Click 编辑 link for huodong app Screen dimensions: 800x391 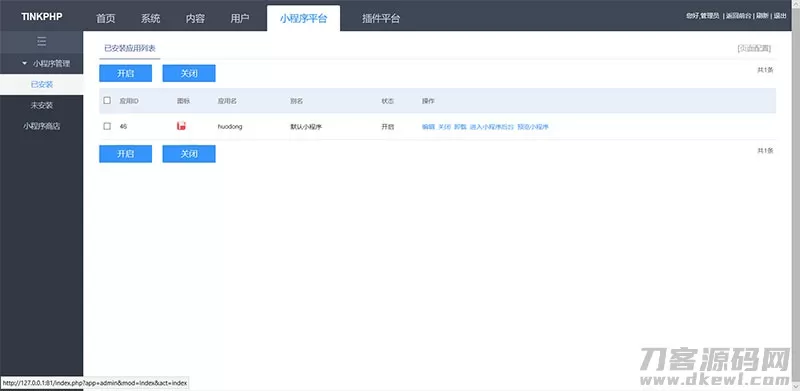(428, 127)
